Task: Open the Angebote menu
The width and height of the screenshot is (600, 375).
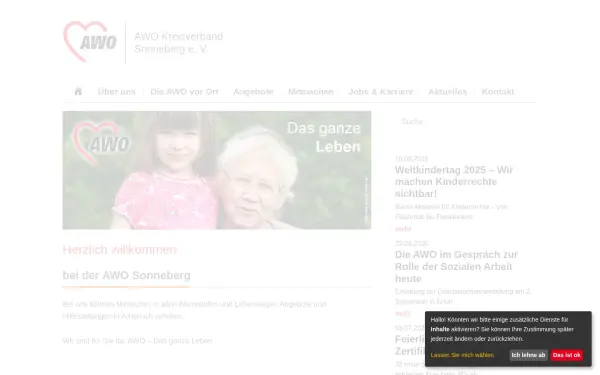Action: tap(253, 91)
